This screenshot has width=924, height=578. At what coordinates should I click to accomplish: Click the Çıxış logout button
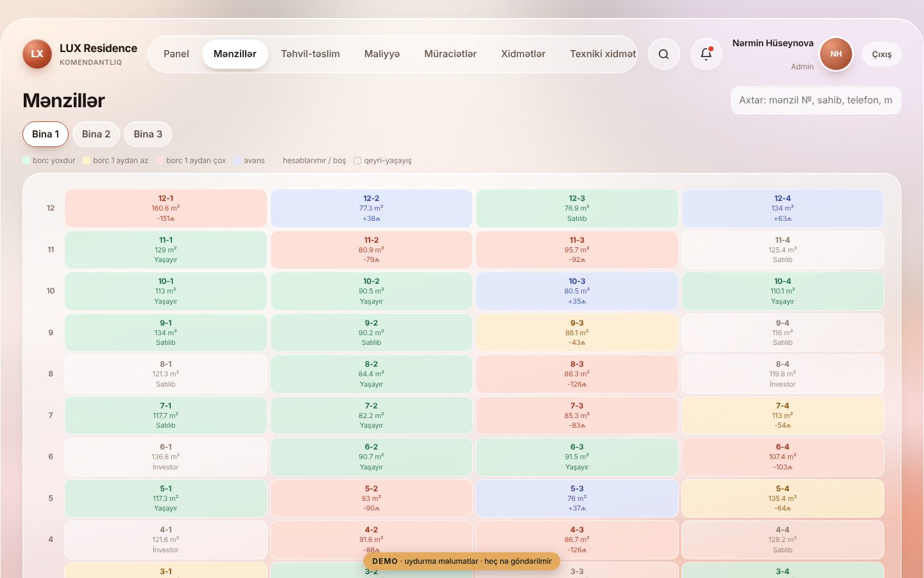(x=882, y=55)
